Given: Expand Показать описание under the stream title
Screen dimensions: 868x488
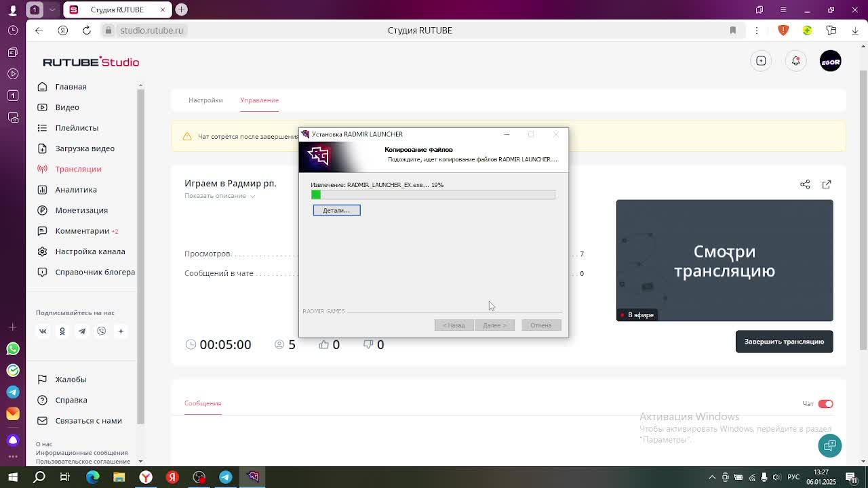Looking at the screenshot, I should pos(220,196).
